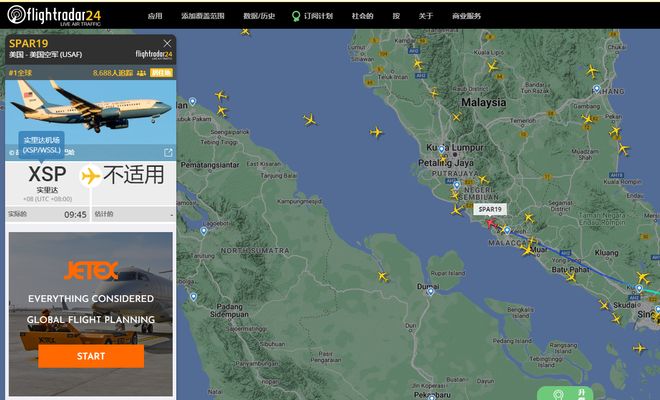Open the 关于 (About) menu
This screenshot has width=660, height=400.
tap(426, 16)
